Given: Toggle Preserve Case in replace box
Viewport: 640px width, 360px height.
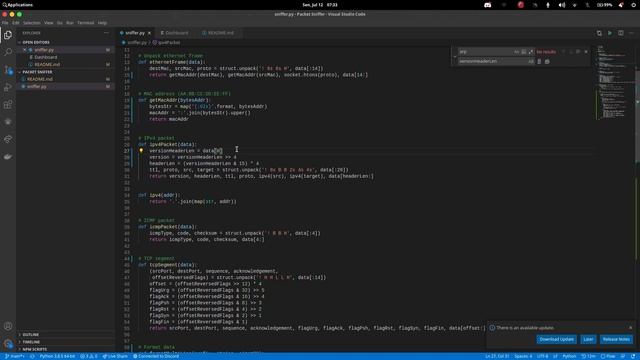Looking at the screenshot, I should coord(531,62).
